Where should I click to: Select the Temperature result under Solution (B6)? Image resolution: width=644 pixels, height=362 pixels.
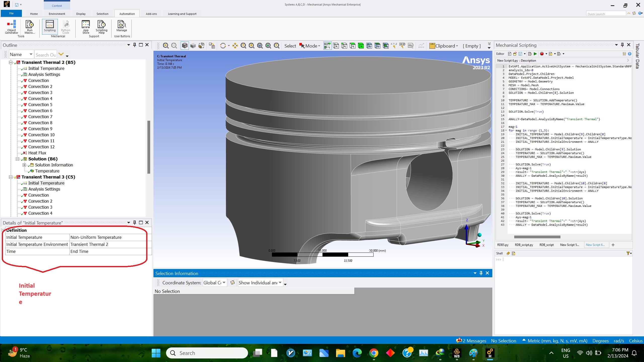(47, 171)
